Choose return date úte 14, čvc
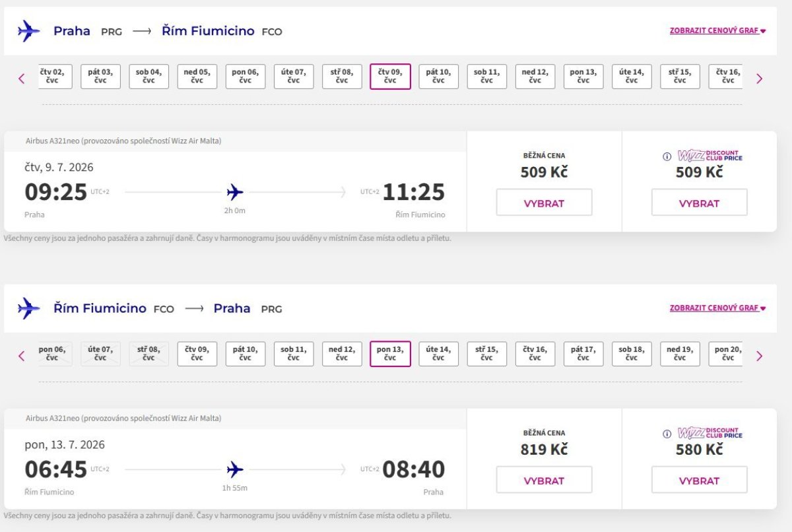Viewport: 792px width, 532px height. click(x=438, y=354)
